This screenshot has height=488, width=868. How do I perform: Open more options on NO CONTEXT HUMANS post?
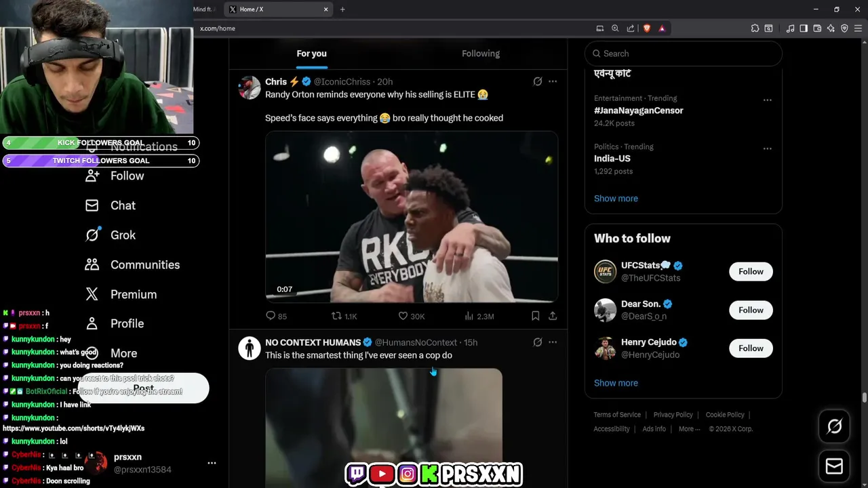[553, 342]
